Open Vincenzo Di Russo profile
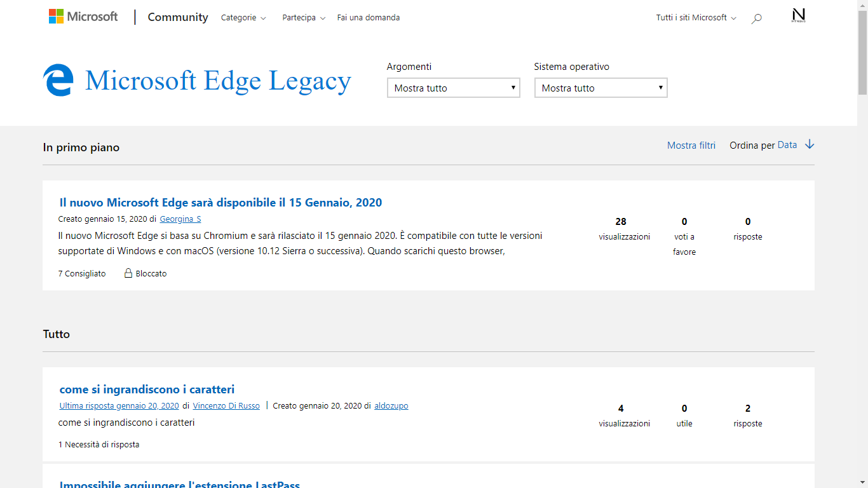The width and height of the screenshot is (868, 488). tap(226, 406)
